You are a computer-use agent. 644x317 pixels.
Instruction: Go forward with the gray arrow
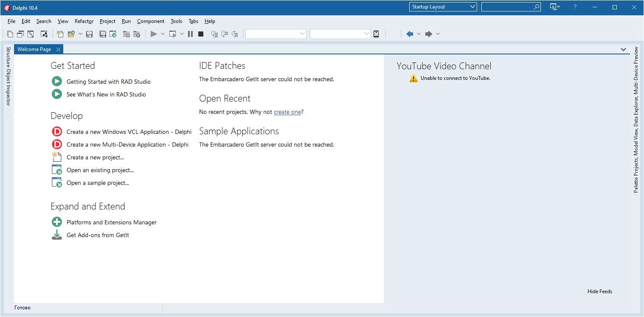[x=429, y=34]
